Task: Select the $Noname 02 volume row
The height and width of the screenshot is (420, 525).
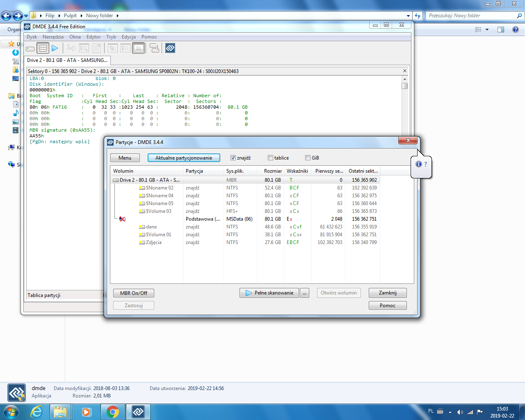Action: point(245,188)
